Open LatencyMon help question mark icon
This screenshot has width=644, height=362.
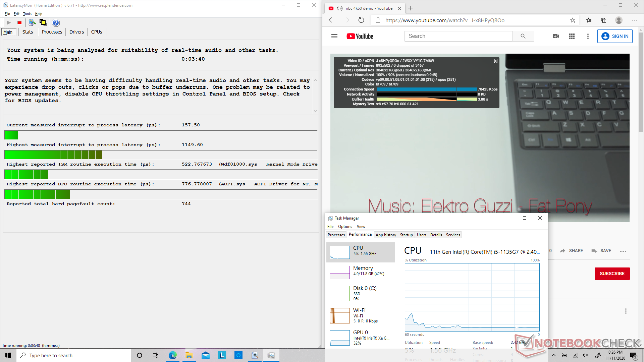click(x=56, y=23)
